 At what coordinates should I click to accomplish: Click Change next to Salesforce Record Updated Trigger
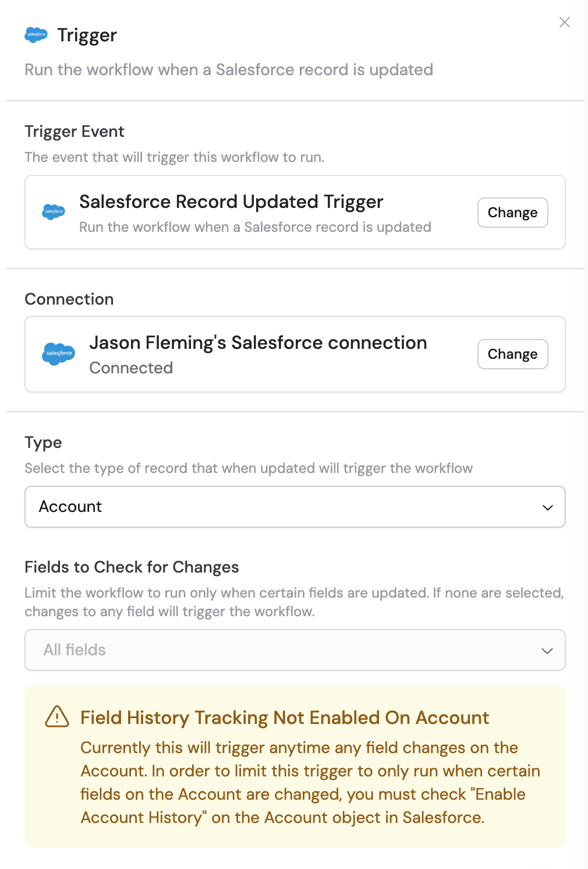(x=512, y=212)
